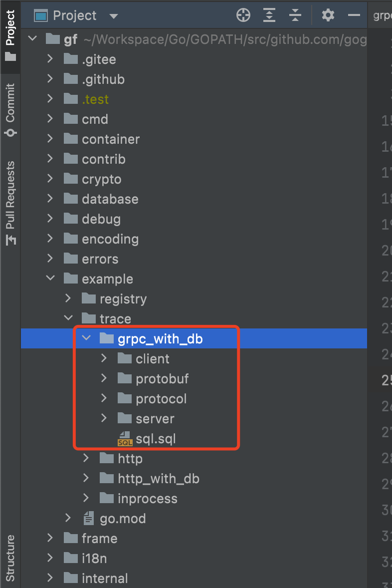The height and width of the screenshot is (588, 392).
Task: Hide the Project tool window
Action: click(354, 15)
